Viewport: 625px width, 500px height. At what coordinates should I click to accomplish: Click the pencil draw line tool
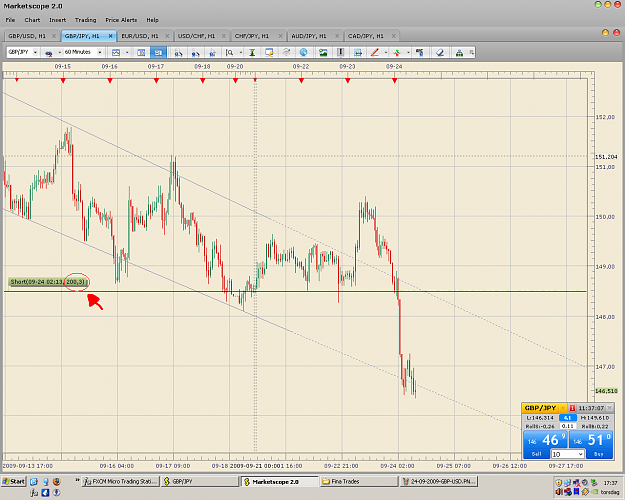[x=375, y=52]
